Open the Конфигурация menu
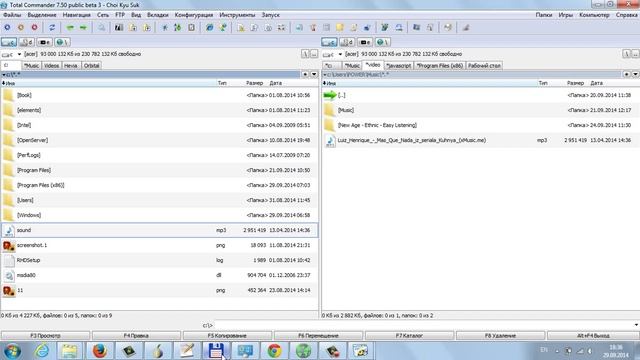 (193, 15)
